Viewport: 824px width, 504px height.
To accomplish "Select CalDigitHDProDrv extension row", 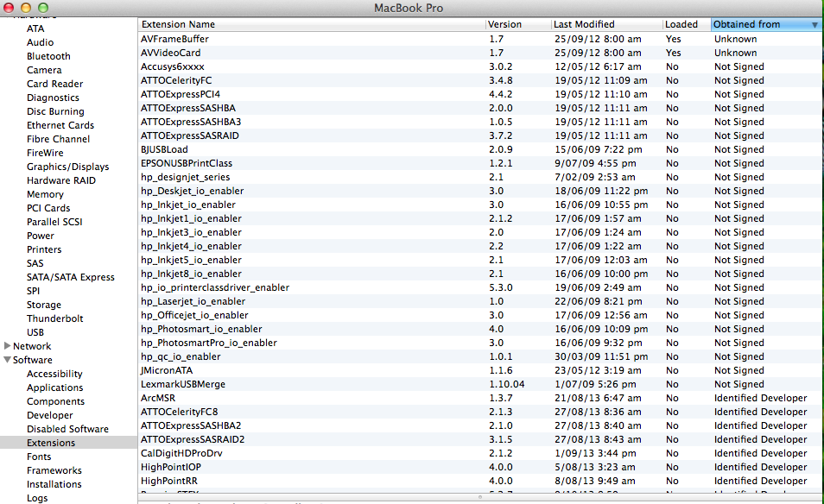I will (x=480, y=453).
